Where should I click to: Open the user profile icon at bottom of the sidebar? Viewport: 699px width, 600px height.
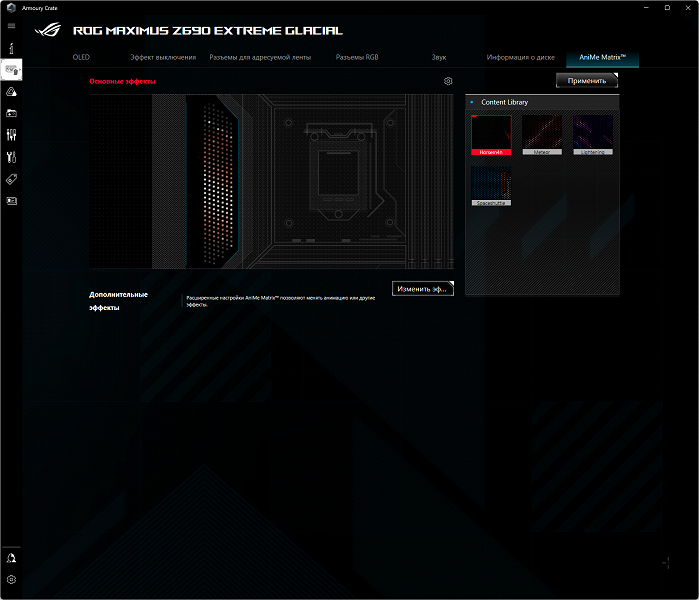tap(11, 558)
